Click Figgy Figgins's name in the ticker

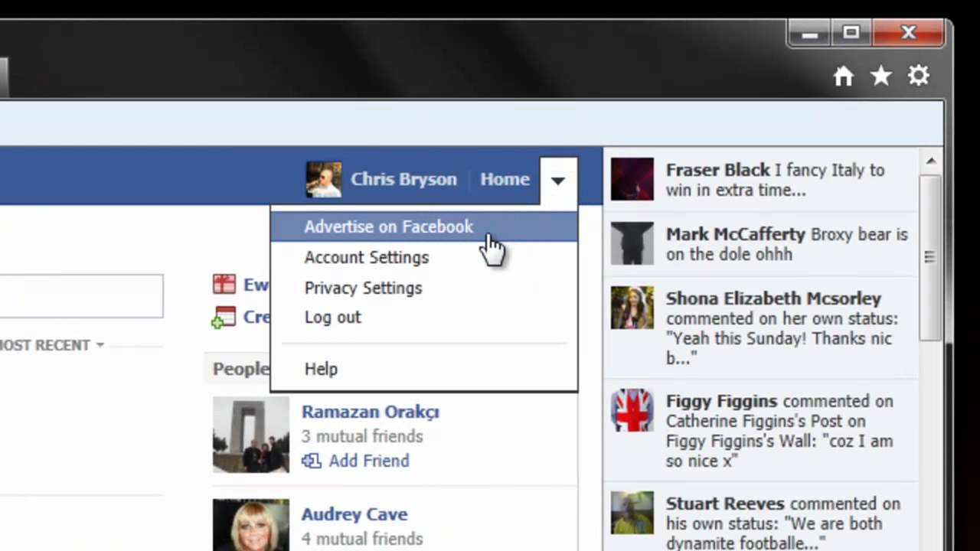point(722,401)
